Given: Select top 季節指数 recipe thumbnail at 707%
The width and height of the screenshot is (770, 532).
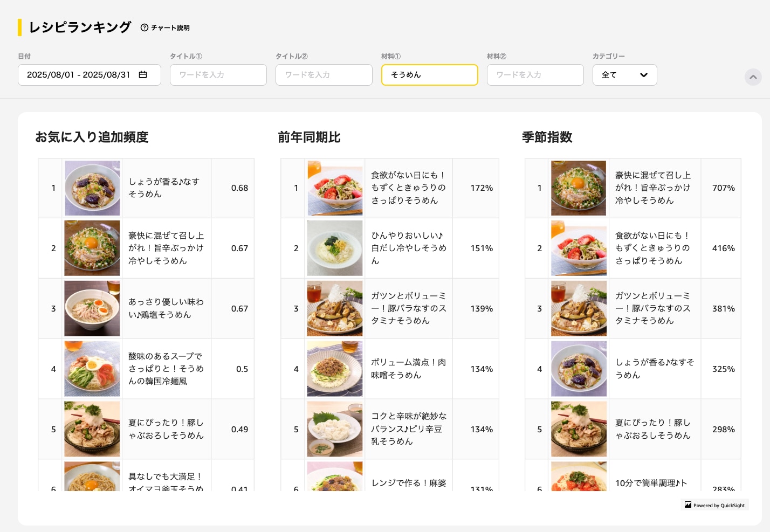Looking at the screenshot, I should (579, 188).
